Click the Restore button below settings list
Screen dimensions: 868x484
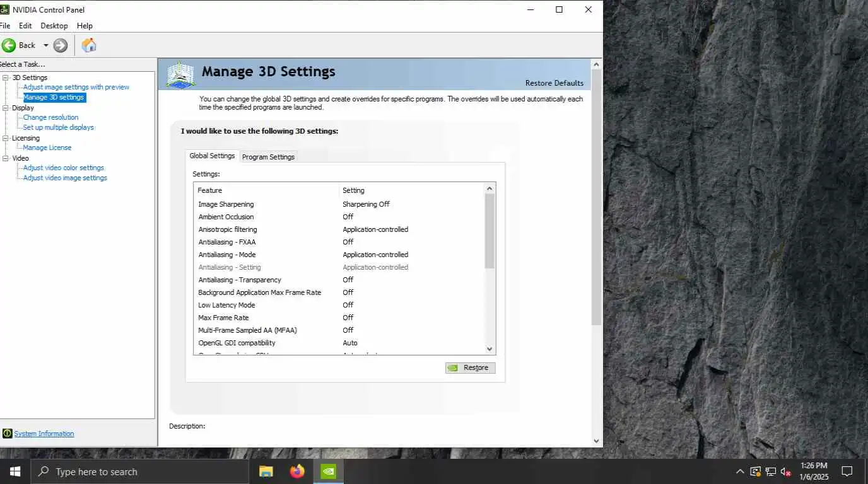coord(470,367)
